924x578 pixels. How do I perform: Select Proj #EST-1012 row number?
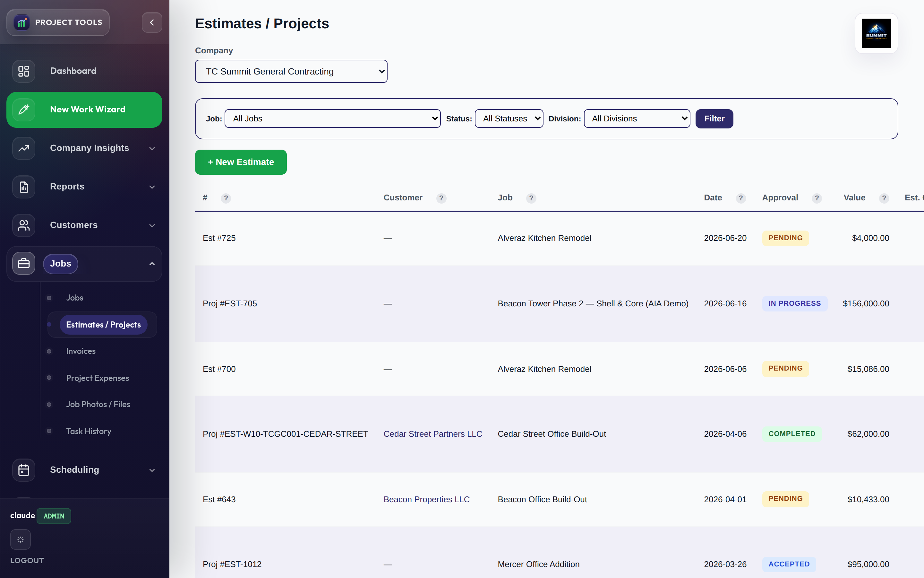[232, 564]
